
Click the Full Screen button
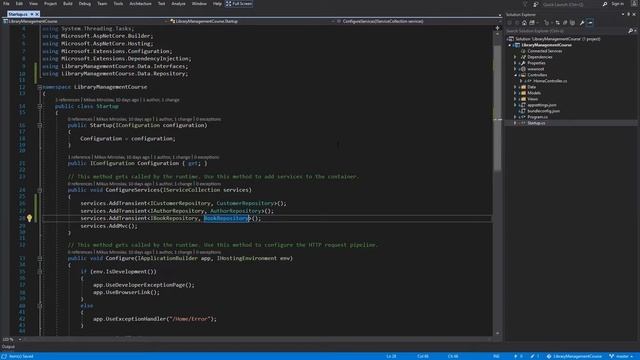tap(239, 4)
